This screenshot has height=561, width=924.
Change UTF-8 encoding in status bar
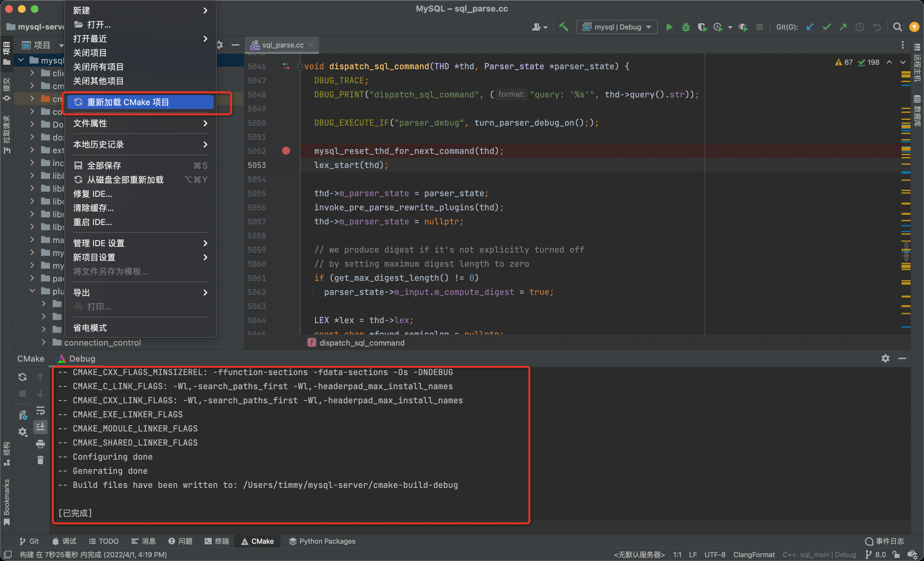[x=714, y=554]
